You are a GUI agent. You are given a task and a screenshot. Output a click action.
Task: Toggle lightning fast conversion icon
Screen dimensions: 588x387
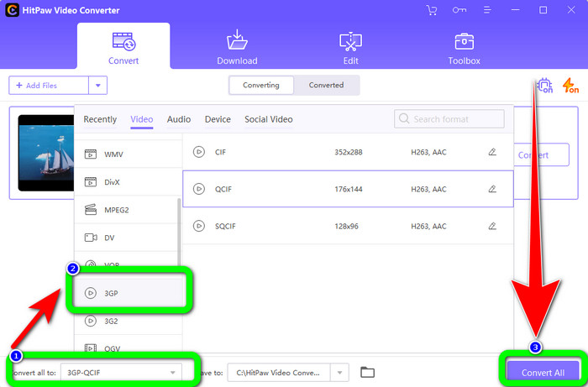[x=570, y=86]
